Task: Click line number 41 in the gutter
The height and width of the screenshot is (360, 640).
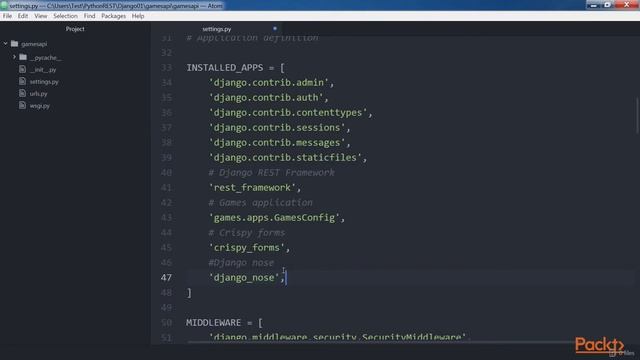Action: point(167,187)
